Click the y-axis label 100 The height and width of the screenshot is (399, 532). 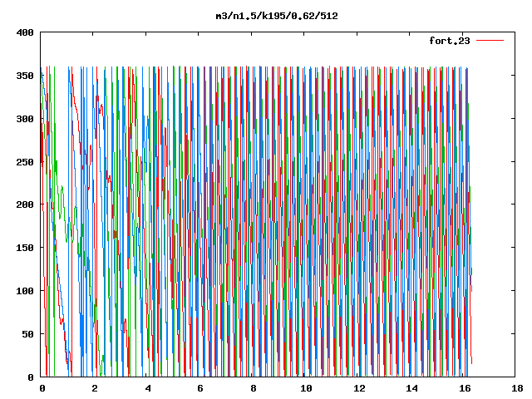click(x=25, y=291)
